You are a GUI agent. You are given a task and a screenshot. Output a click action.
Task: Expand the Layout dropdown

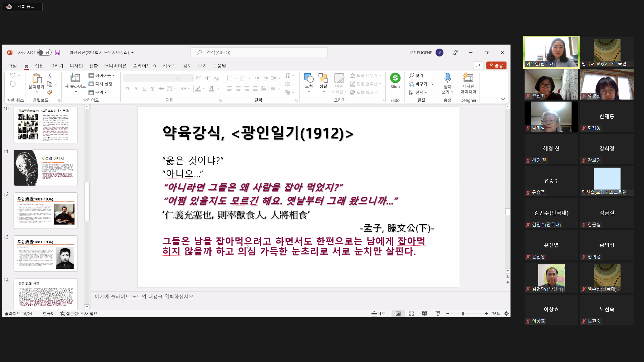click(102, 75)
